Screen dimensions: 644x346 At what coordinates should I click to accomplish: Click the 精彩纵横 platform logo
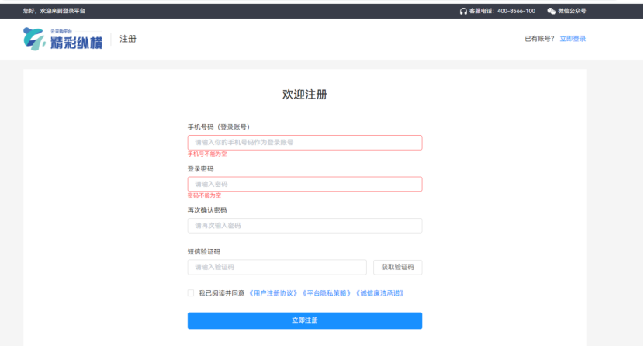pos(62,39)
